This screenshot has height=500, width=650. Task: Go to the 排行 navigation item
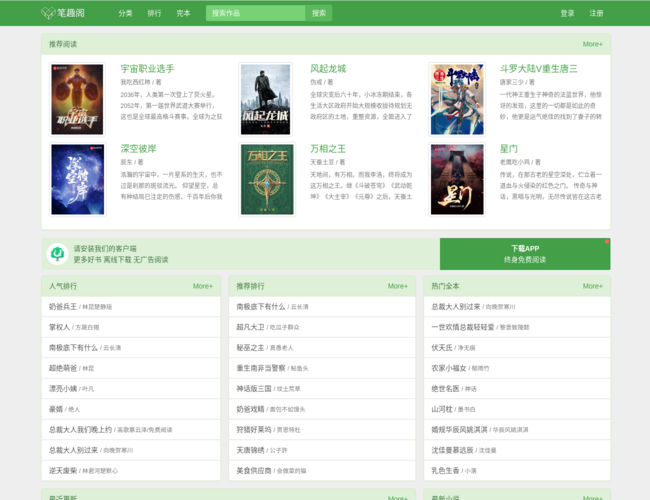pos(154,13)
